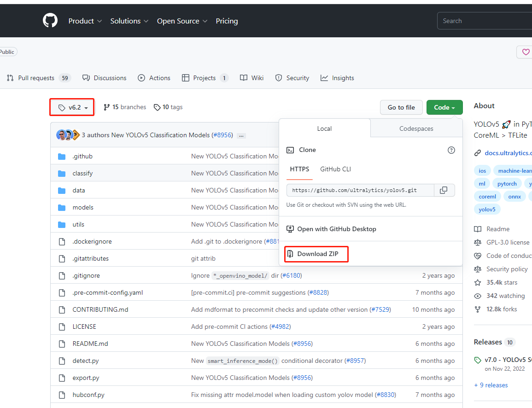
Task: Open the models folder icon
Action: (x=62, y=207)
